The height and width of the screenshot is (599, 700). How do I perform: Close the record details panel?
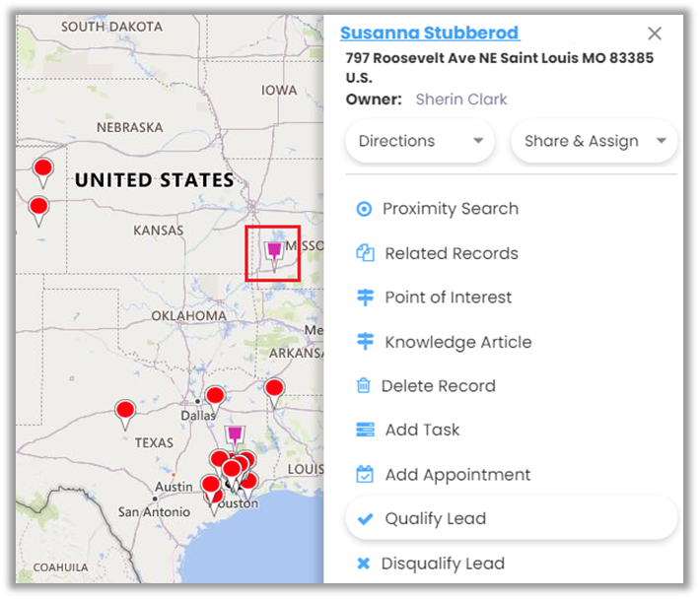(655, 33)
